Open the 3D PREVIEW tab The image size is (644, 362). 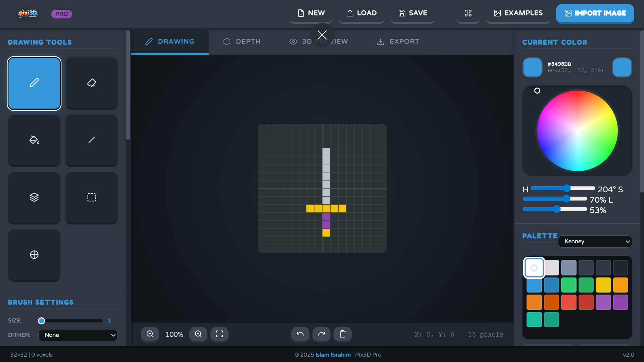pos(319,42)
